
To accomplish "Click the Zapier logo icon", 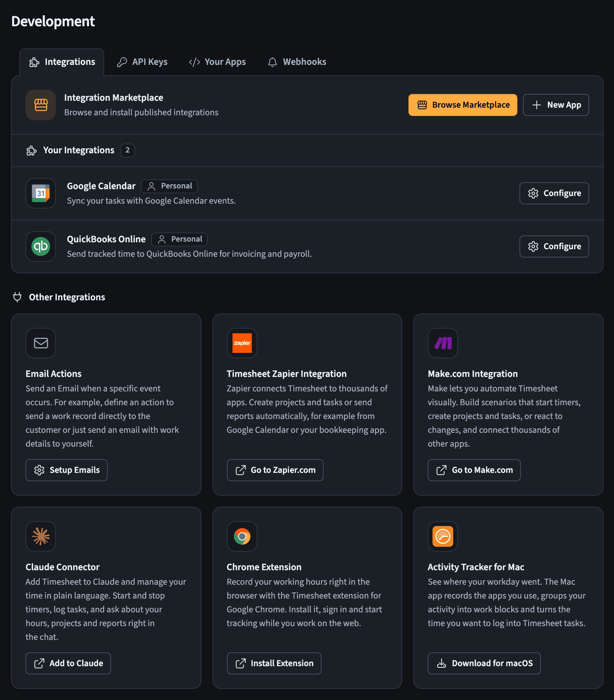I will pyautogui.click(x=242, y=343).
